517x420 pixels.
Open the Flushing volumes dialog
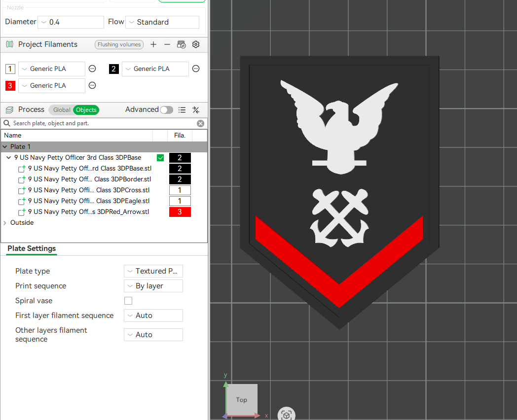point(119,44)
